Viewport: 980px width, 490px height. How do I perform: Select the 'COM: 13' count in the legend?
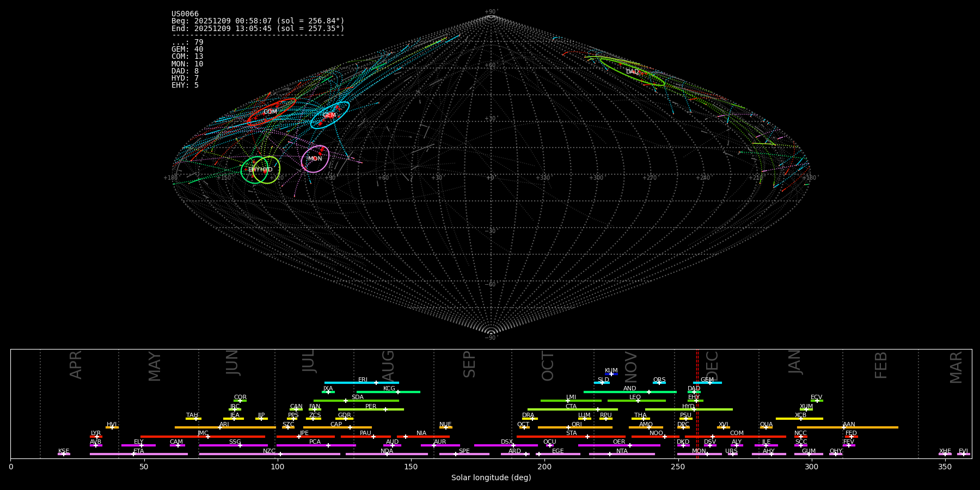coord(187,57)
